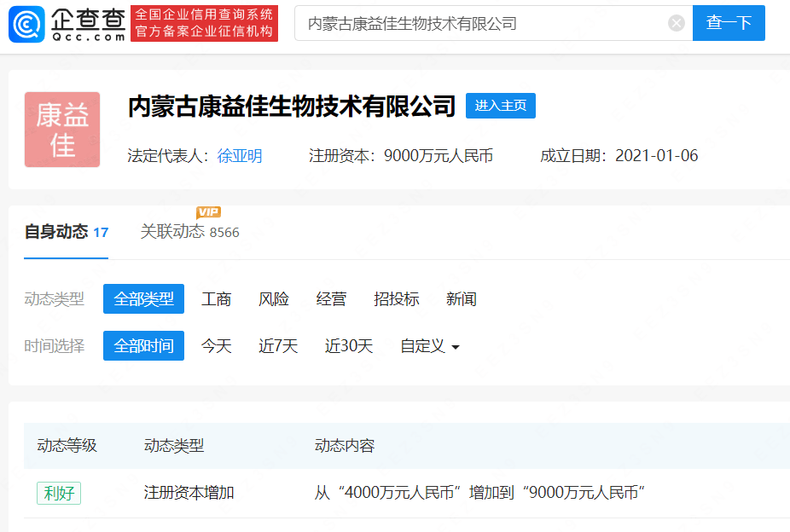This screenshot has height=532, width=790.
Task: Filter dynamics by 工商 type
Action: tap(216, 299)
